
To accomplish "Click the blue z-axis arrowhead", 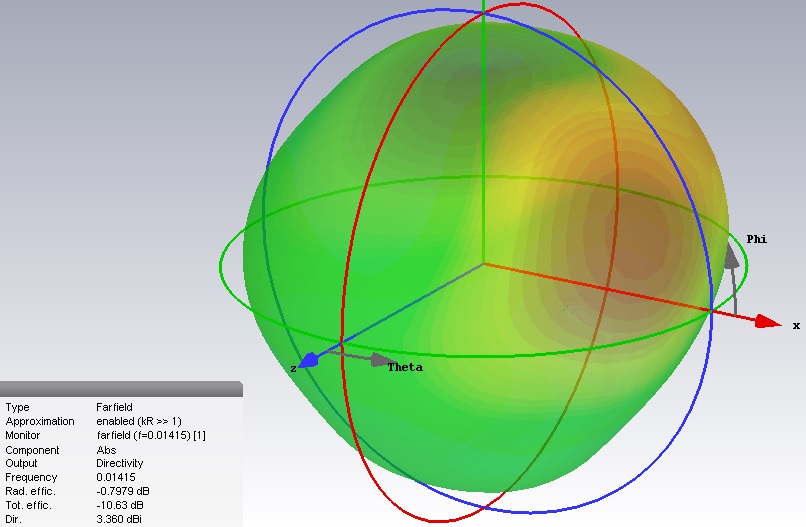I will (x=308, y=360).
